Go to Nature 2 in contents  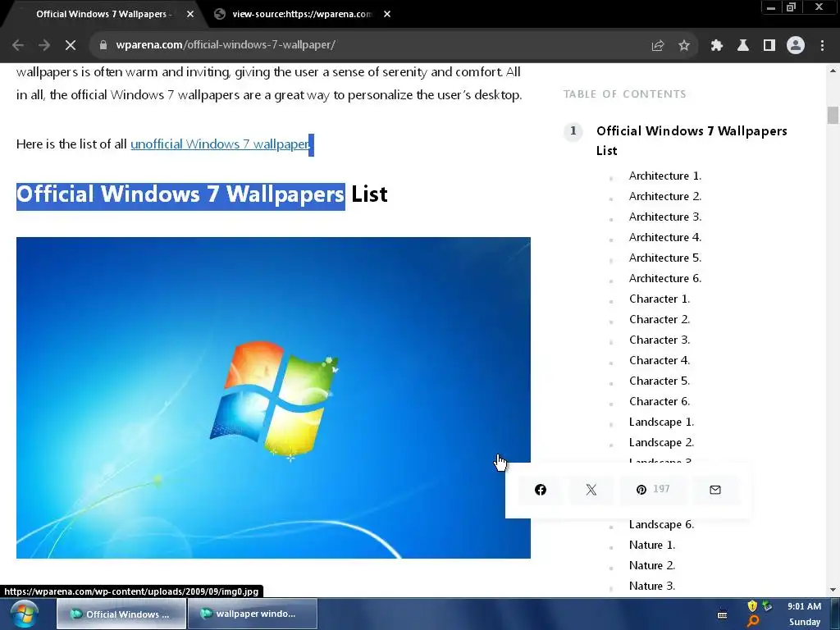coord(652,565)
